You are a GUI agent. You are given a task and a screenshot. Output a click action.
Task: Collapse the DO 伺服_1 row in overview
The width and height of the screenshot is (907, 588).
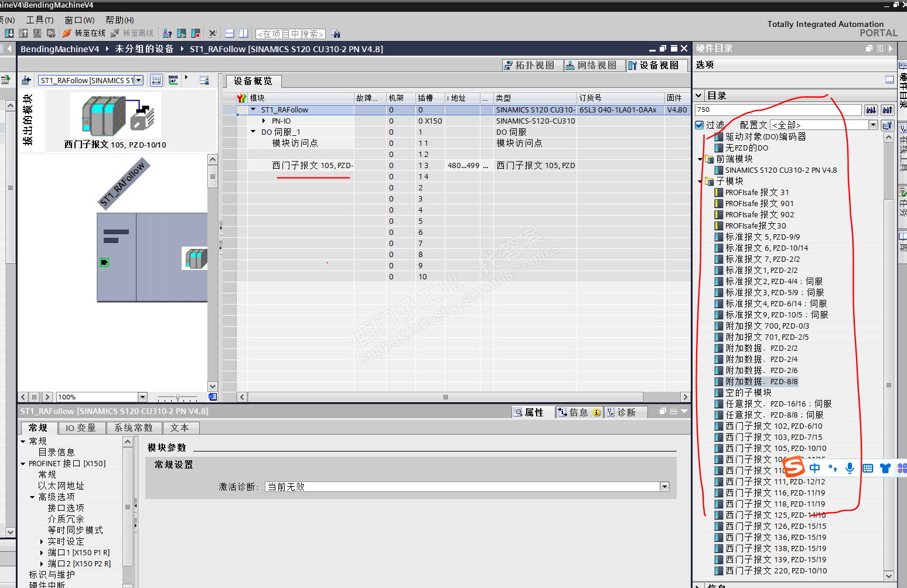(253, 132)
